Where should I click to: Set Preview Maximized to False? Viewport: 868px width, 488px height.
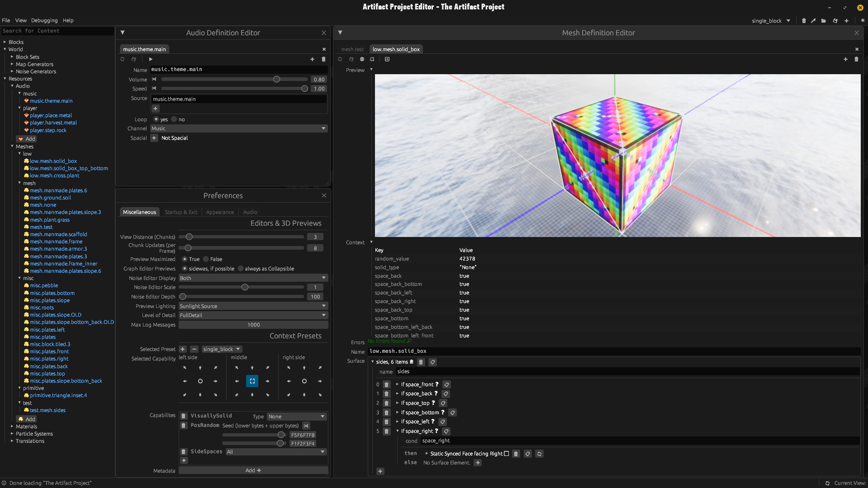click(206, 259)
